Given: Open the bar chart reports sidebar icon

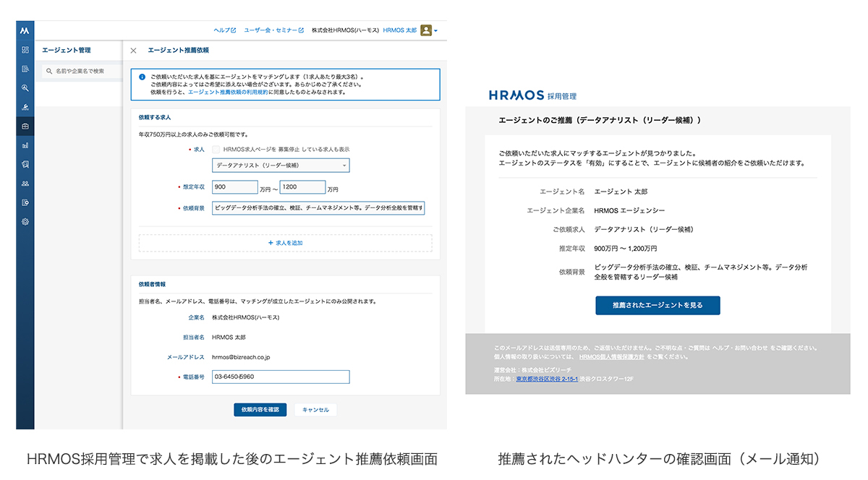Looking at the screenshot, I should tap(25, 145).
